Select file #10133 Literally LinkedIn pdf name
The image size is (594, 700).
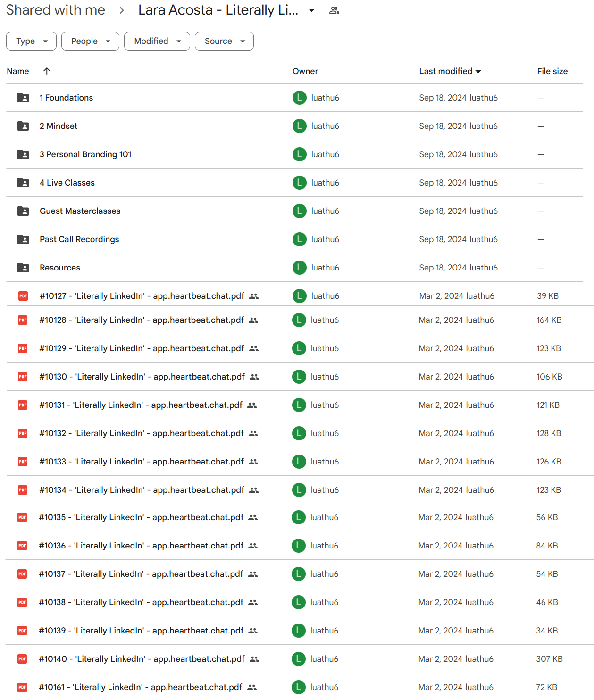click(x=142, y=462)
